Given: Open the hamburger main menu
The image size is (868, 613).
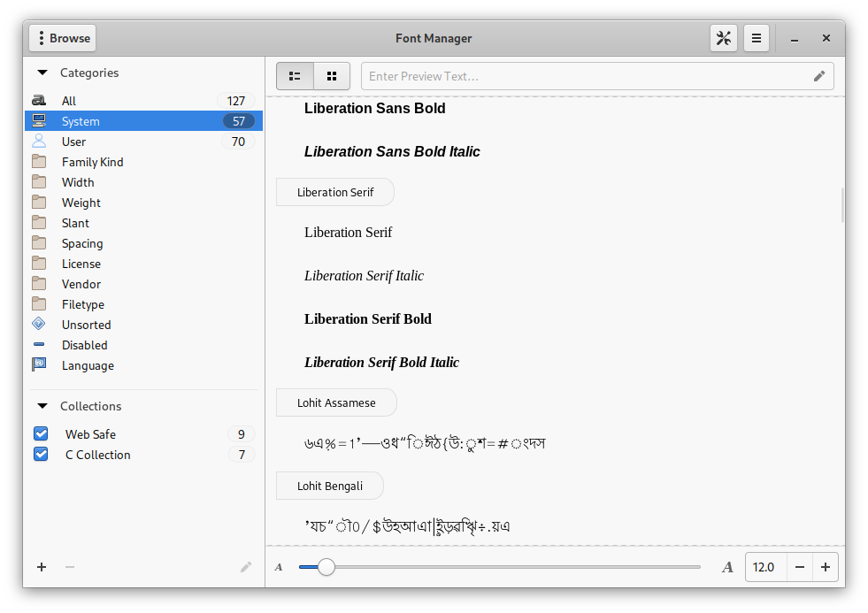Looking at the screenshot, I should point(756,38).
